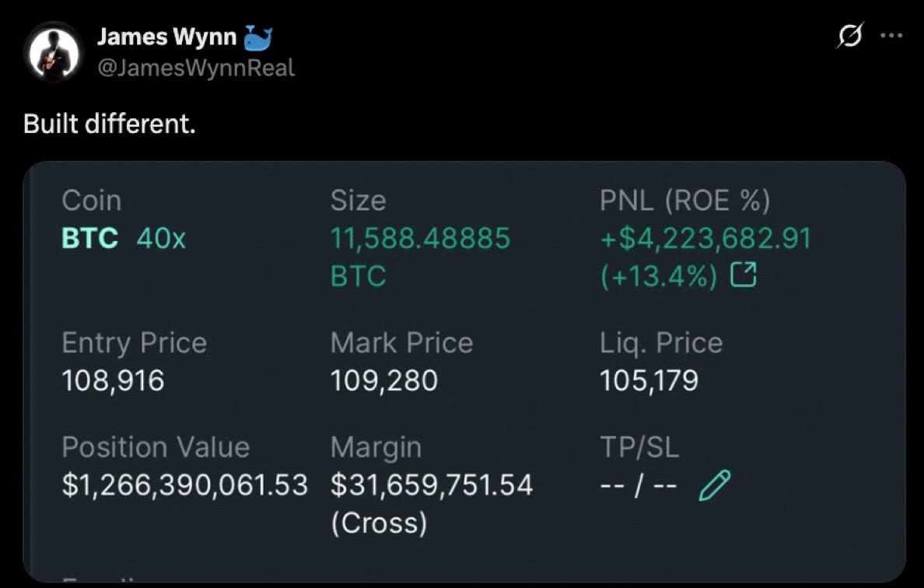The image size is (924, 588).
Task: Click the 'Built different.' tweet text
Action: 110,124
